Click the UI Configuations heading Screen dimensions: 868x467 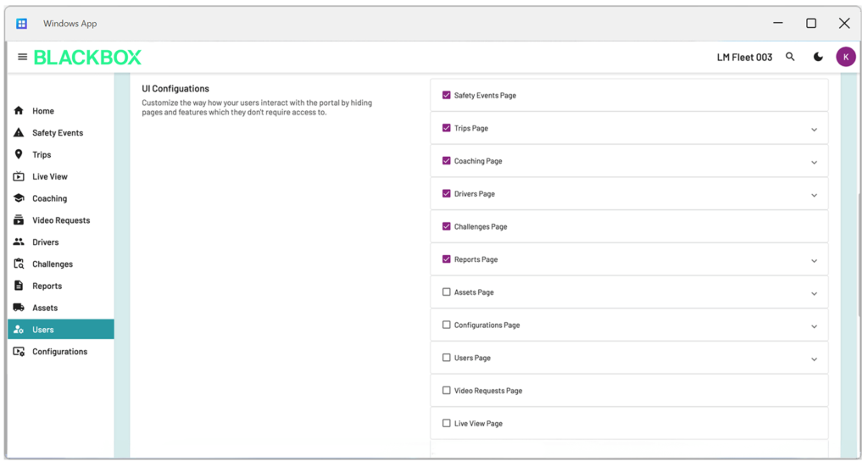tap(175, 88)
